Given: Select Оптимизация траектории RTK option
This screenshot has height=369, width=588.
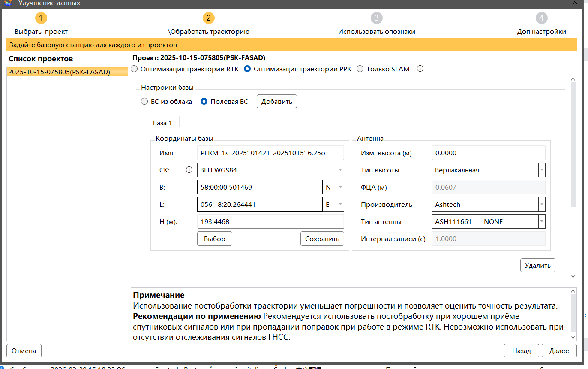Looking at the screenshot, I should [x=135, y=69].
